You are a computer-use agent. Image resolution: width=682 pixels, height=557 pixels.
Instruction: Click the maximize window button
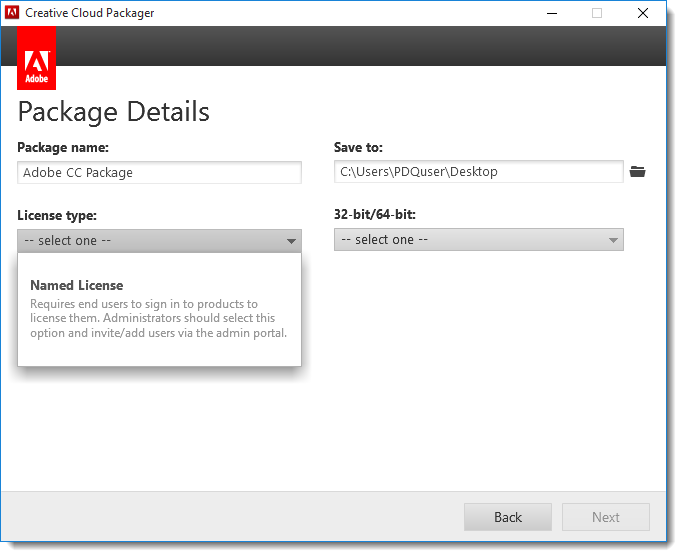[597, 13]
